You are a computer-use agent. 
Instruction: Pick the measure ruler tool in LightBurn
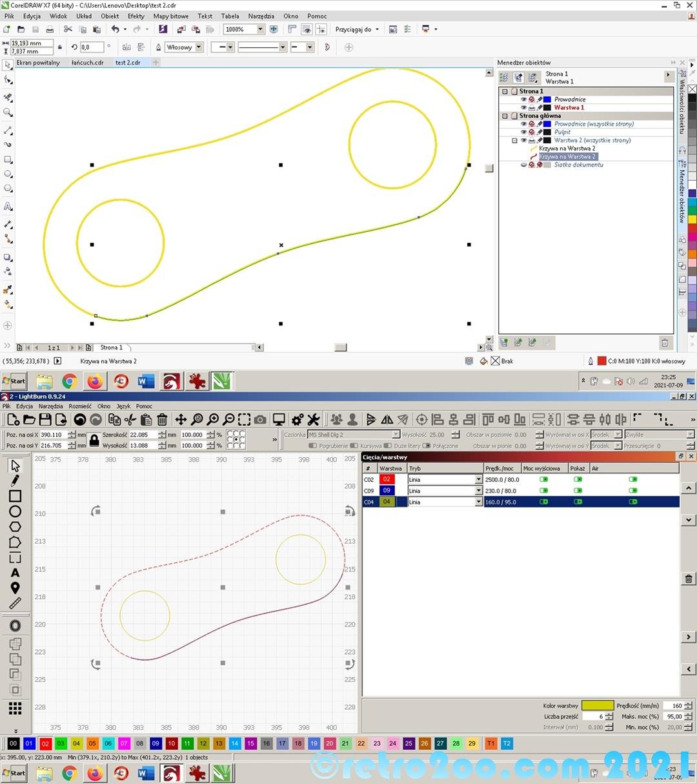(15, 603)
